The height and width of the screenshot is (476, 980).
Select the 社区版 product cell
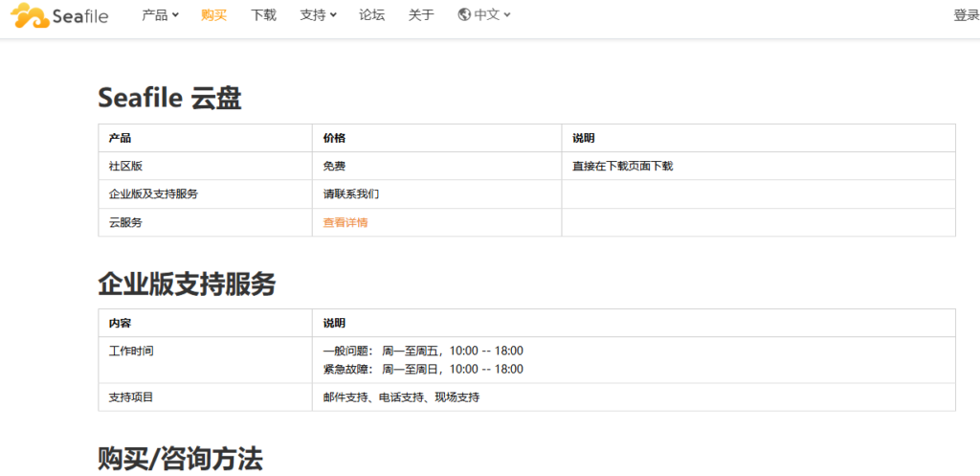tap(205, 166)
